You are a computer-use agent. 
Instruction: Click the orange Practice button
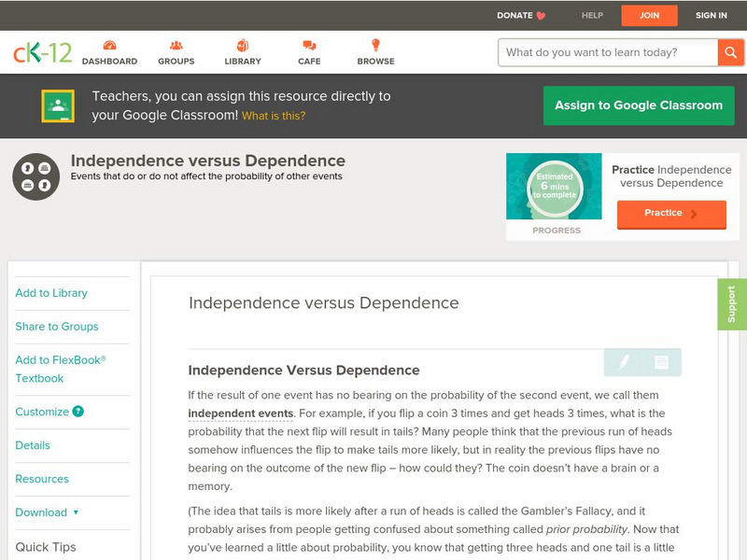pyautogui.click(x=670, y=214)
